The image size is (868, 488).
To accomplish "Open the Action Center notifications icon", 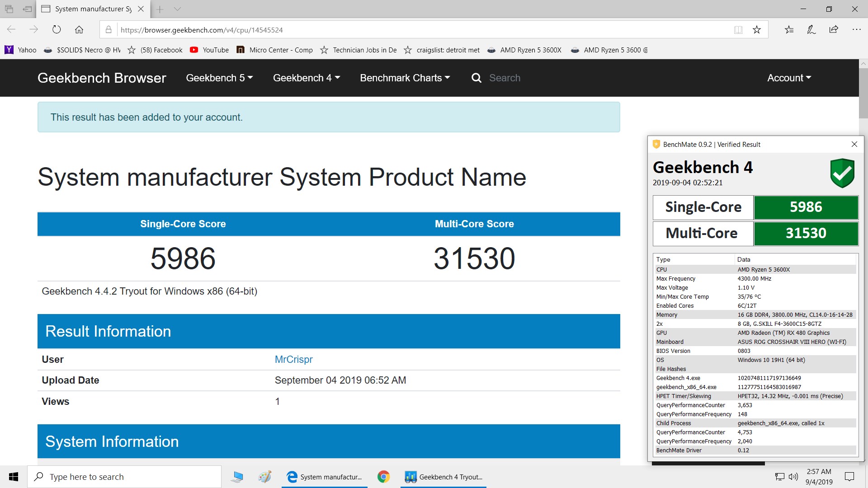I will pyautogui.click(x=849, y=477).
